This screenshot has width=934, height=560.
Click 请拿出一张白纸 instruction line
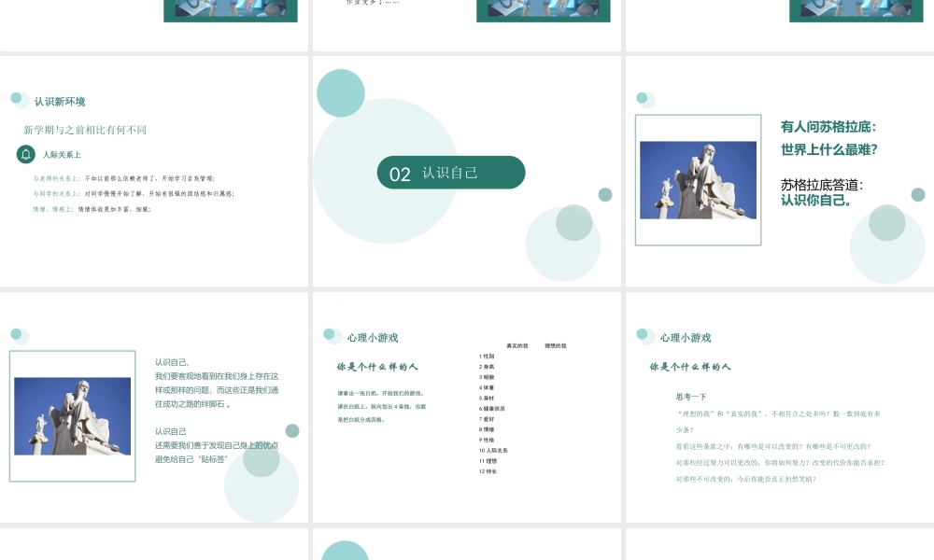coord(381,393)
